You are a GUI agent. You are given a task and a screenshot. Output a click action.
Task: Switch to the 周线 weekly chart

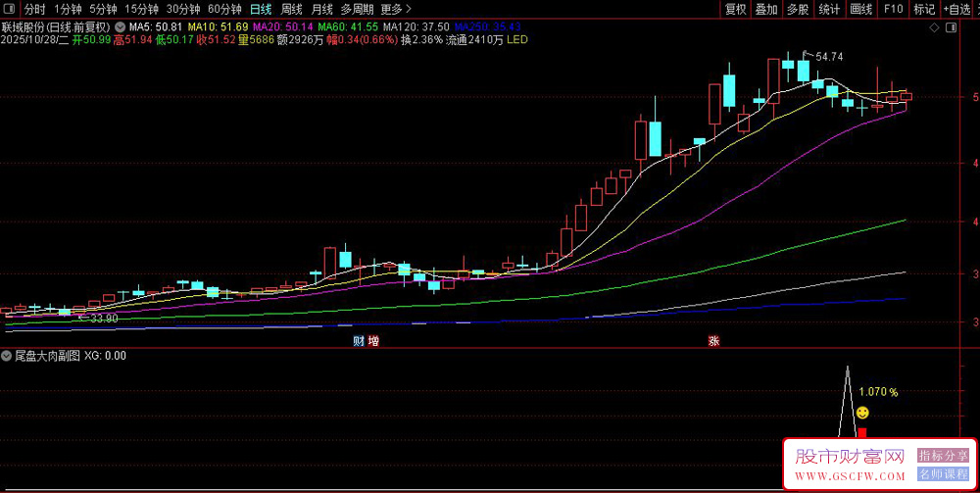click(291, 9)
